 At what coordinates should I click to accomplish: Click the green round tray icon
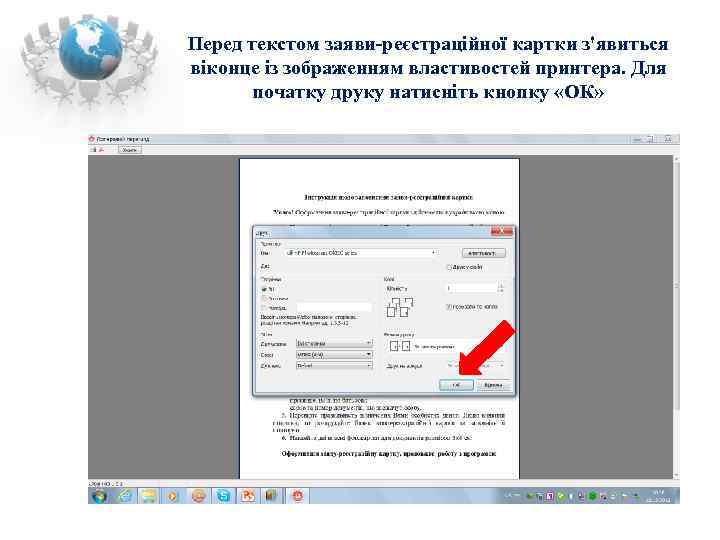pos(593,496)
